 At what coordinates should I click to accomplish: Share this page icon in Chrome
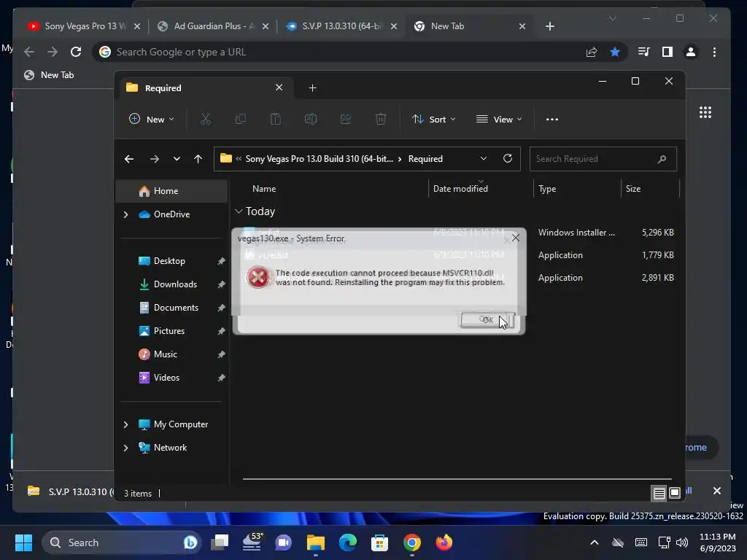pyautogui.click(x=592, y=52)
